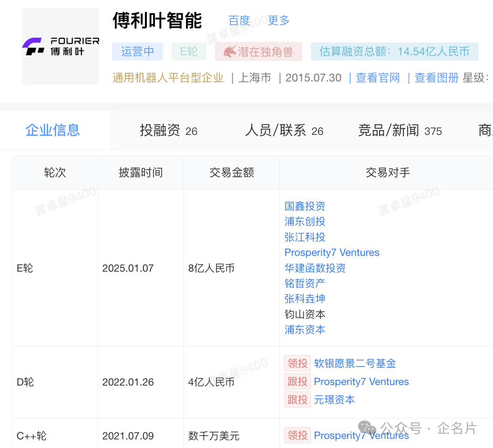Click the date 2025.01.07
The width and height of the screenshot is (493, 448).
(128, 268)
